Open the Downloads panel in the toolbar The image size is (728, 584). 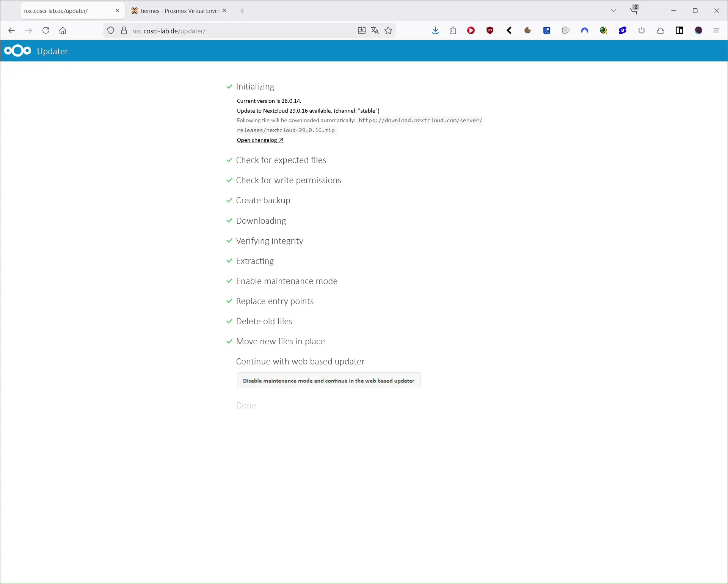point(435,30)
